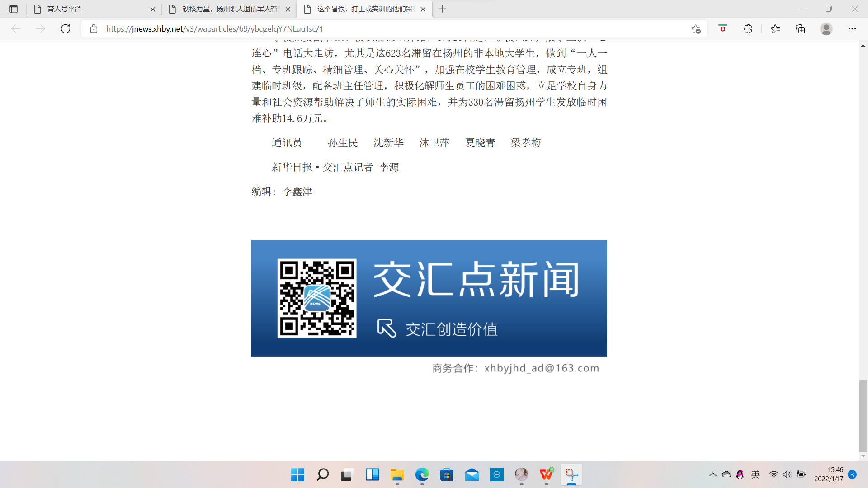868x488 pixels.
Task: Click inside the address bar
Action: click(x=316, y=28)
